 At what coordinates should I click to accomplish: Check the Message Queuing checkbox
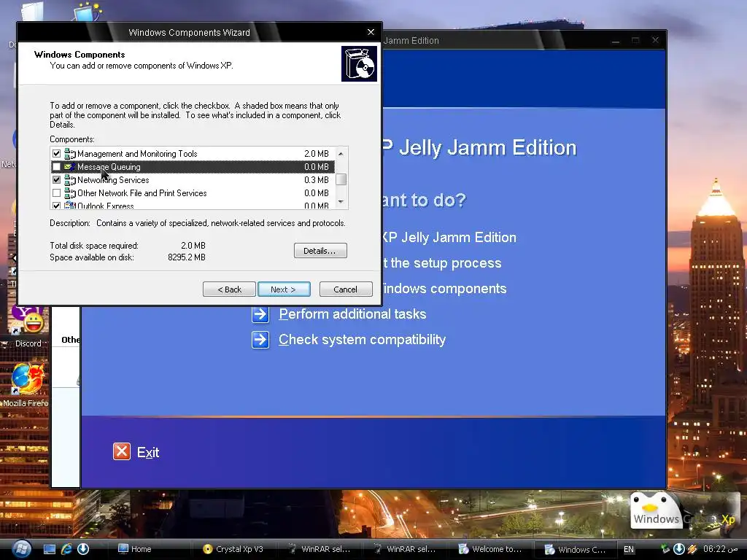(57, 167)
